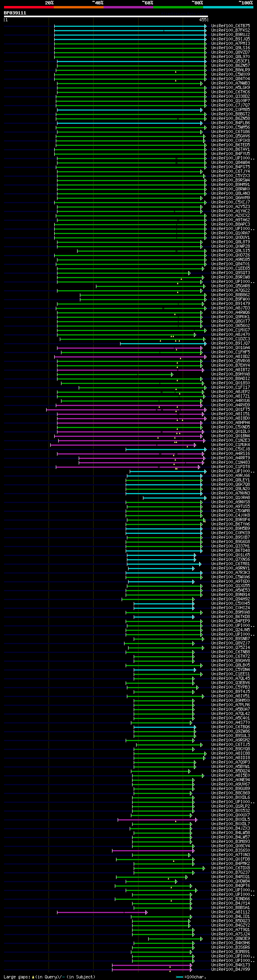Select the UniRef100_Q84T04 label
Screen dimensions: 257x980
tap(230, 79)
